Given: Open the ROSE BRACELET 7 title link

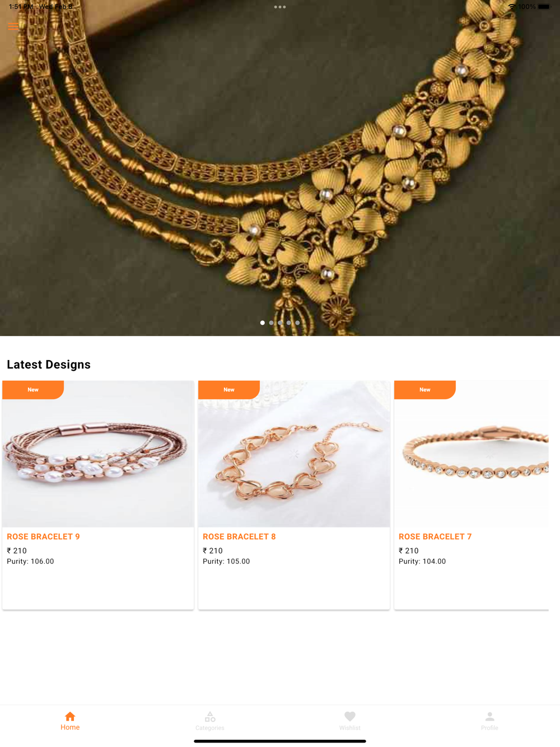Looking at the screenshot, I should pos(435,536).
